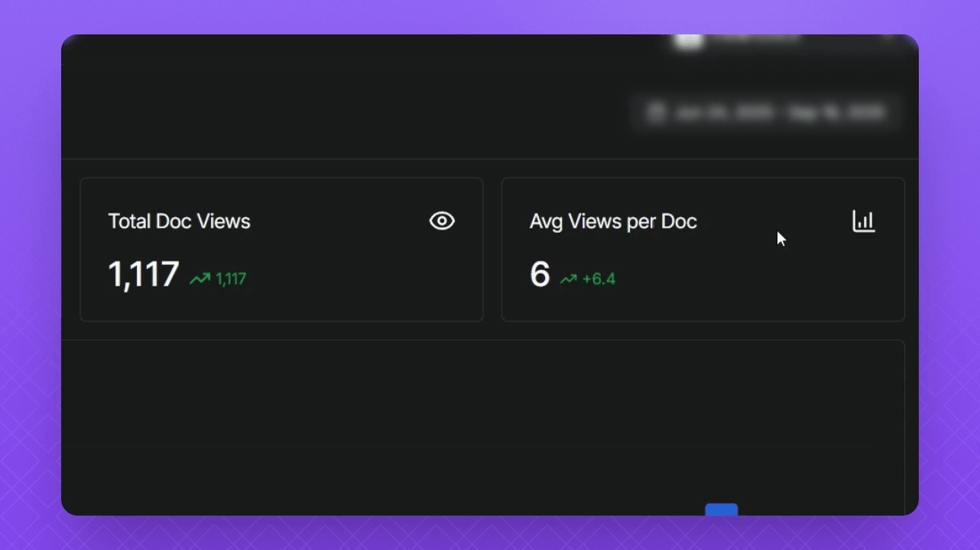
Task: Select the small green 1,117 change value
Action: tap(231, 279)
